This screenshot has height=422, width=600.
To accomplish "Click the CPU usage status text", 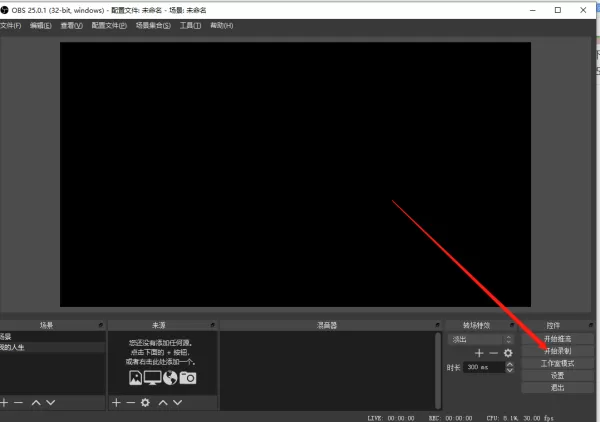I will (502, 418).
